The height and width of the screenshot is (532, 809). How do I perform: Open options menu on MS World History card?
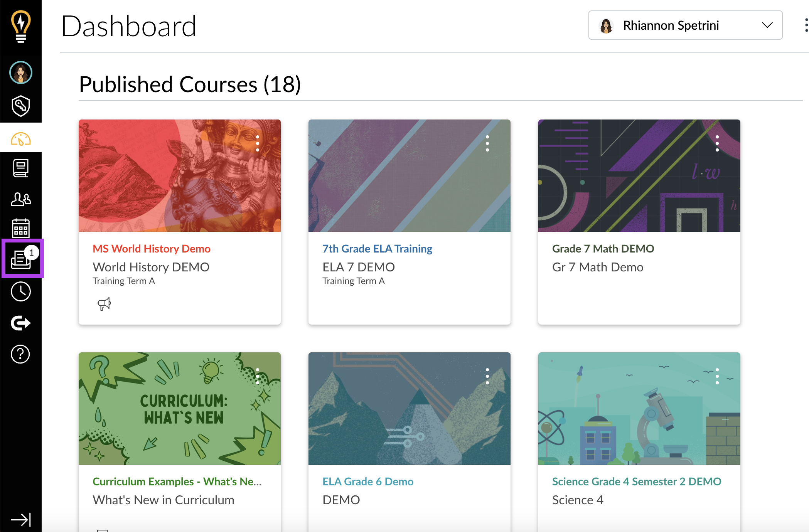coord(258,143)
